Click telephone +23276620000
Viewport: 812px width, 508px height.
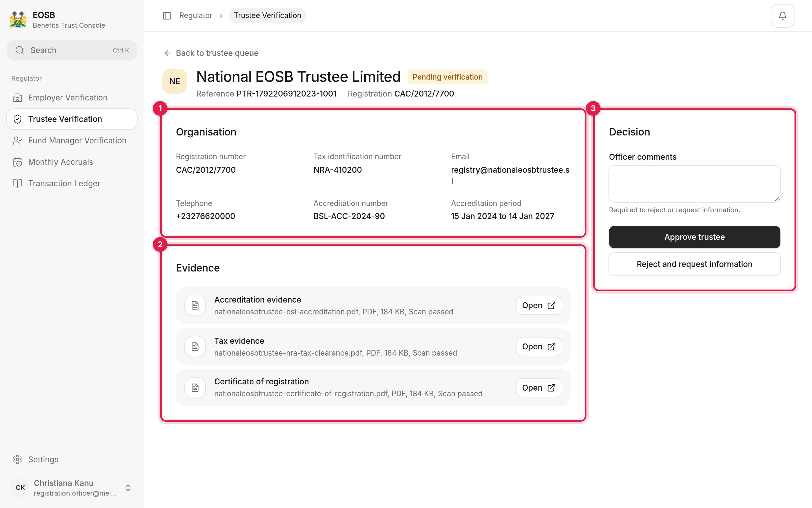[x=205, y=216]
